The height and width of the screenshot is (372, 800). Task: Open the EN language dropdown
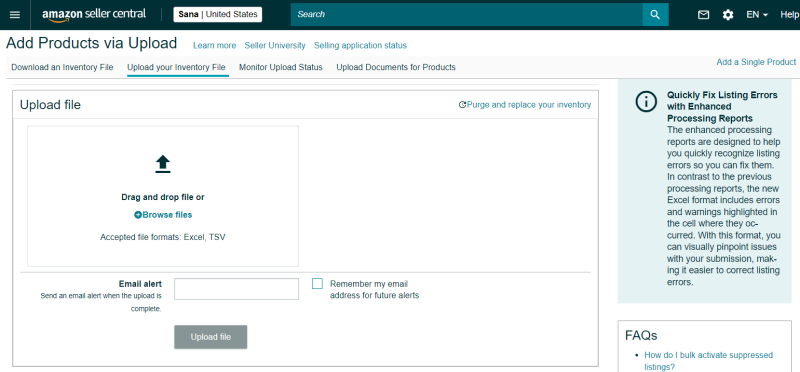point(757,15)
